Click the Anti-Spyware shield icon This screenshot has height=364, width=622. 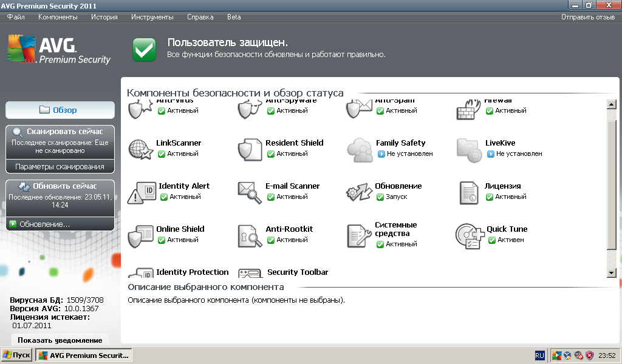click(x=250, y=109)
